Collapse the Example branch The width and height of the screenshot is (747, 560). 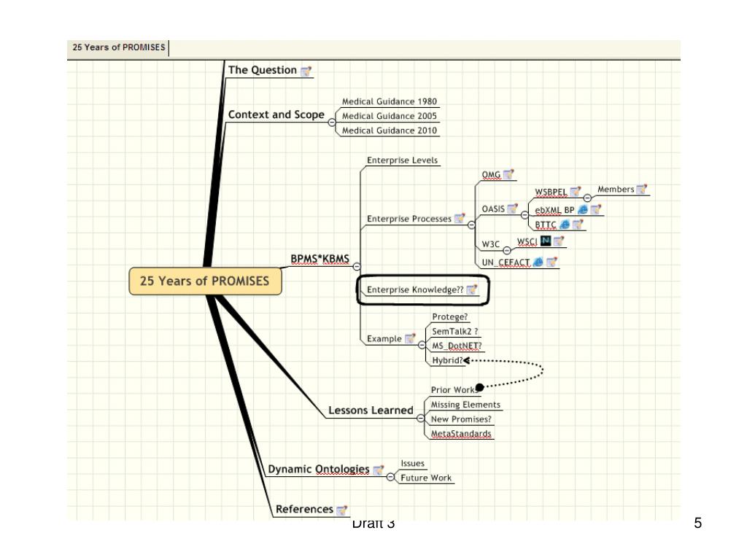[422, 345]
